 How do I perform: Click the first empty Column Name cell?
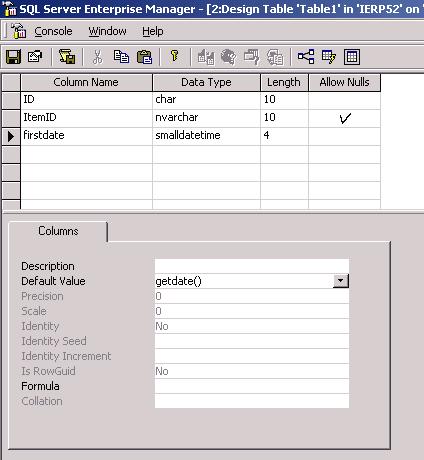pyautogui.click(x=86, y=154)
